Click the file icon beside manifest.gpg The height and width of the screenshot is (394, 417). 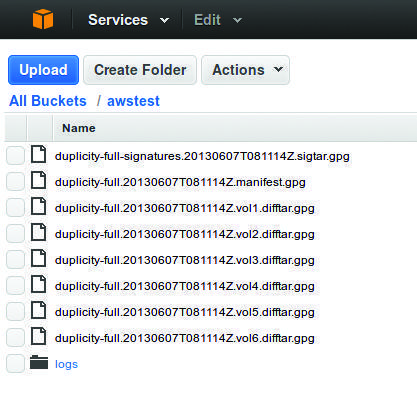[38, 180]
